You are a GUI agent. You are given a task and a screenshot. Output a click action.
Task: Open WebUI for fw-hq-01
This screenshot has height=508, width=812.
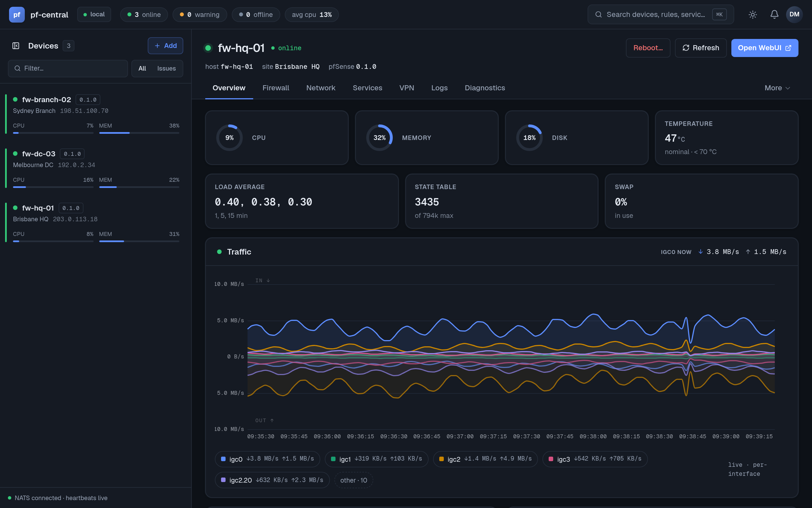coord(765,48)
